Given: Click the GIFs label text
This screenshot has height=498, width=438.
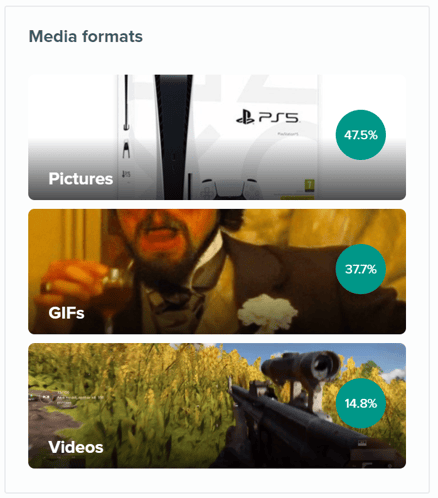Looking at the screenshot, I should pos(66,313).
